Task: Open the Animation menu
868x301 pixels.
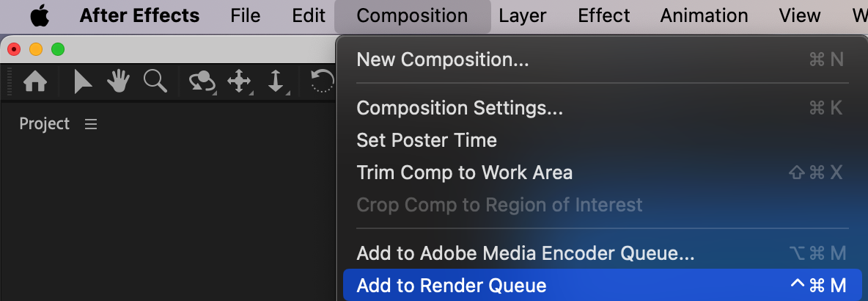Action: 704,15
